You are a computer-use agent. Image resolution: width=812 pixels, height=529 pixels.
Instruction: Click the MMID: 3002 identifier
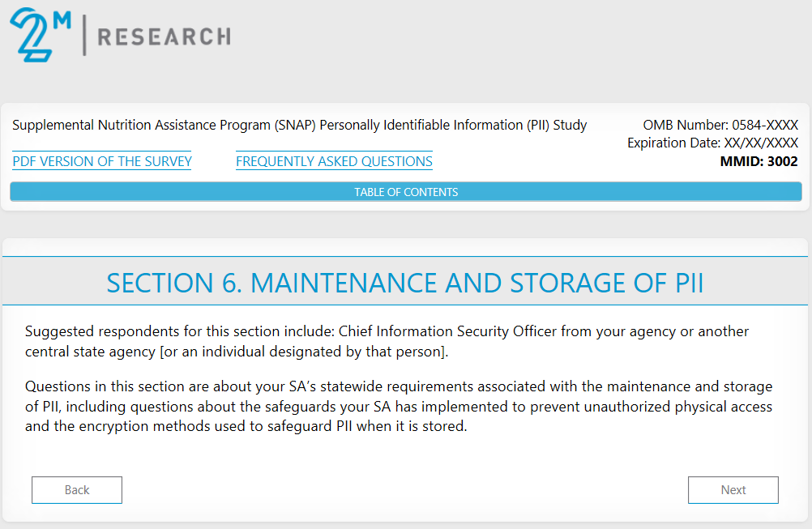759,161
